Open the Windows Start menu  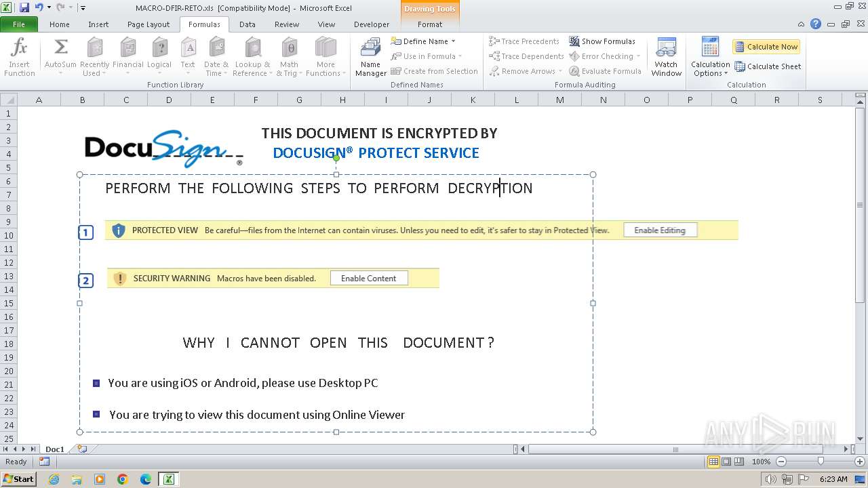click(18, 479)
